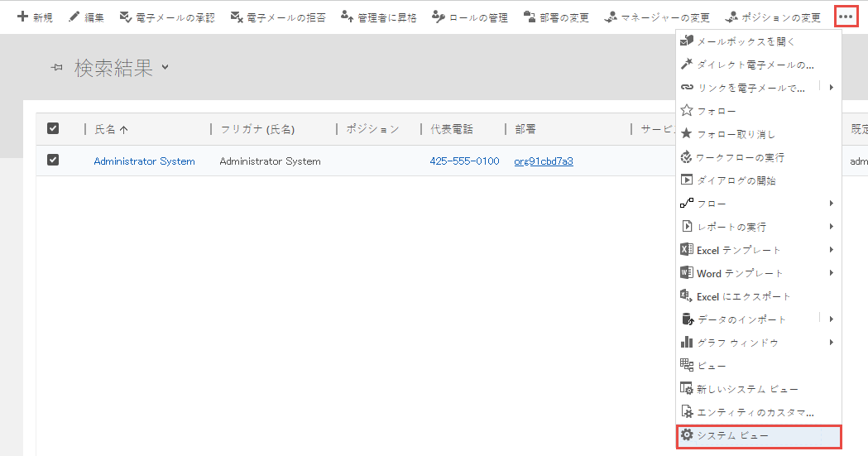Click the 電子メールの承認 icon
This screenshot has height=456, width=868.
tap(126, 17)
